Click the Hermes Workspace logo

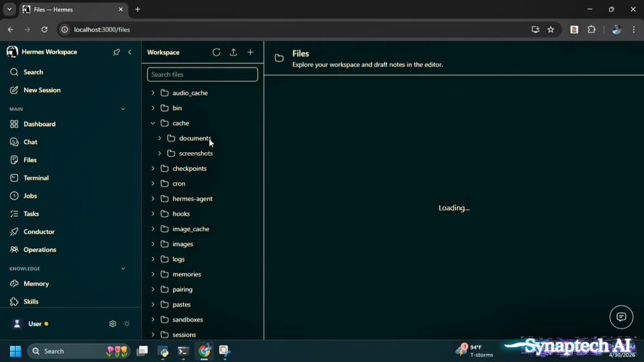pyautogui.click(x=12, y=52)
